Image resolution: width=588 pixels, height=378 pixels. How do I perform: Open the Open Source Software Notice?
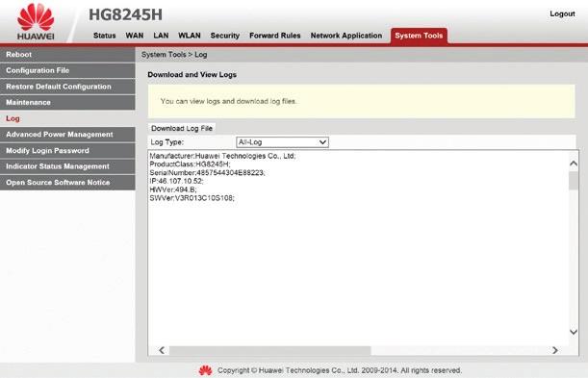click(67, 183)
